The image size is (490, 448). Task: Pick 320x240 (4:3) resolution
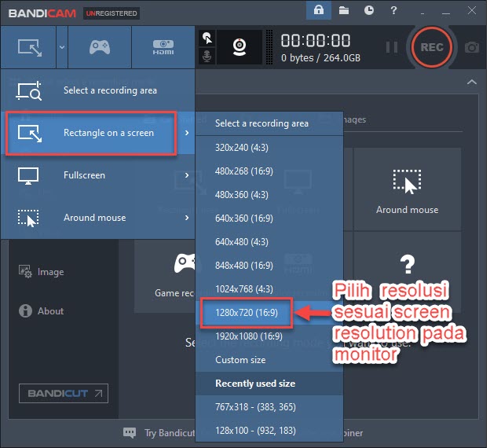click(x=269, y=147)
